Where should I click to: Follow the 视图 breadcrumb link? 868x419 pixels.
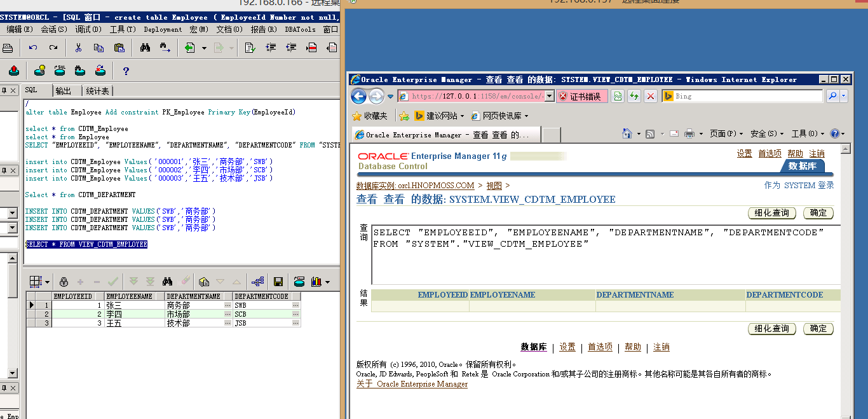click(494, 186)
